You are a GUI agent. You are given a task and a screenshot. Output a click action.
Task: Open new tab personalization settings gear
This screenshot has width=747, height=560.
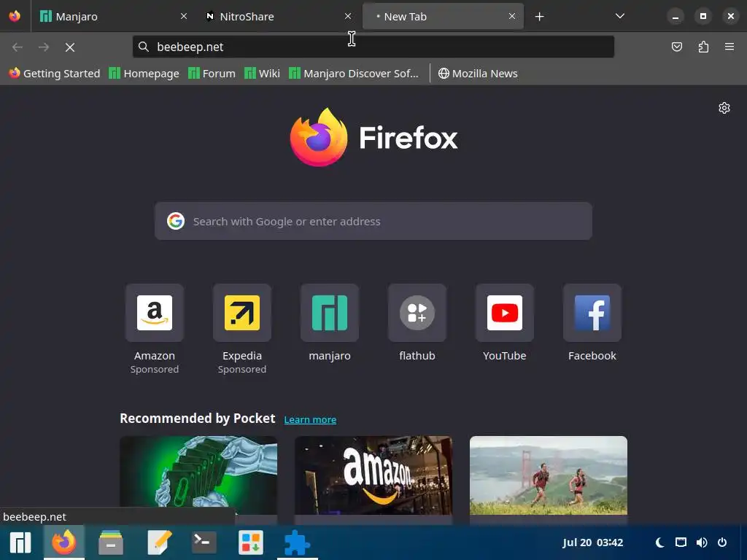coord(724,108)
